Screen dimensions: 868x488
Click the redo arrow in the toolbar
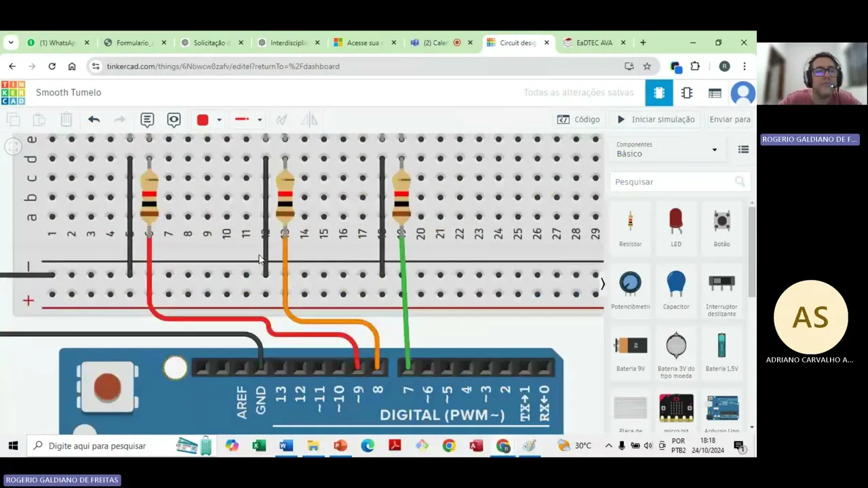click(119, 119)
